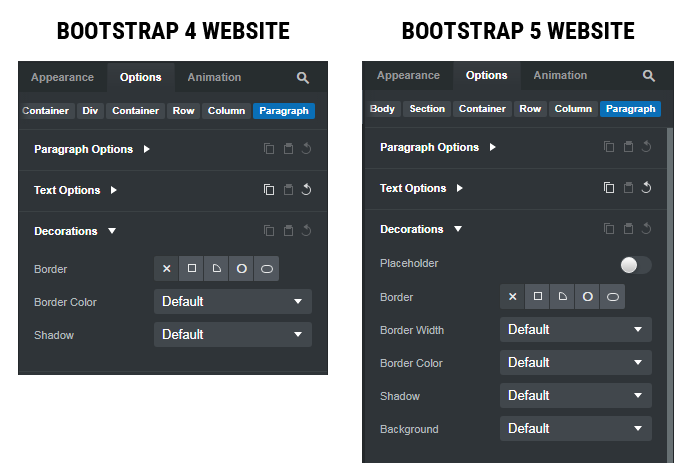Open the Background dropdown

pyautogui.click(x=576, y=429)
